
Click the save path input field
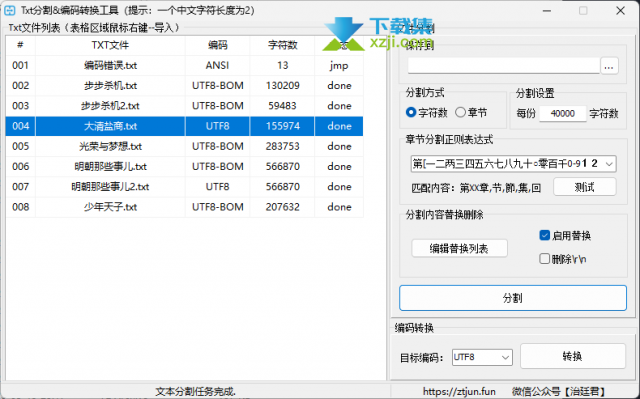pos(504,66)
